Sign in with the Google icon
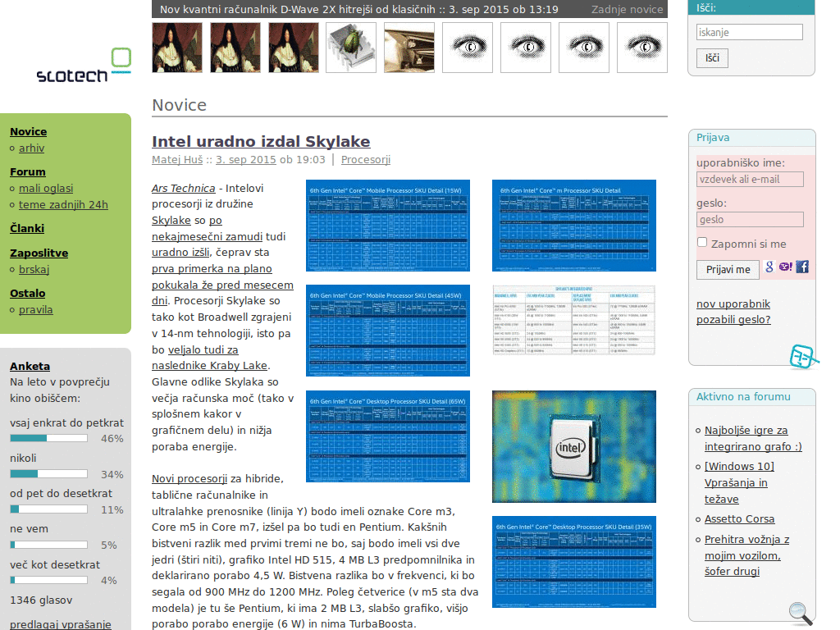840x630 pixels. point(769,267)
